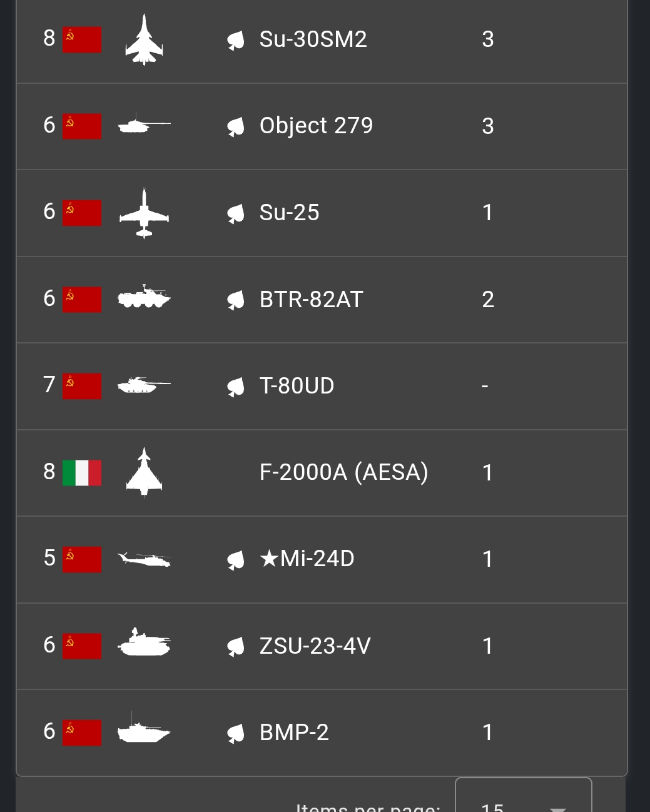This screenshot has width=650, height=812.
Task: Click the F-2000A delta-wing jet icon
Action: click(x=144, y=472)
